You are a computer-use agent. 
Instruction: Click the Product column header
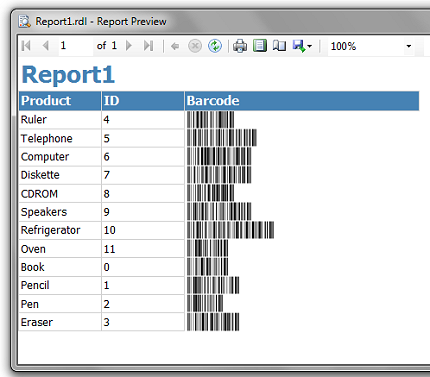60,101
